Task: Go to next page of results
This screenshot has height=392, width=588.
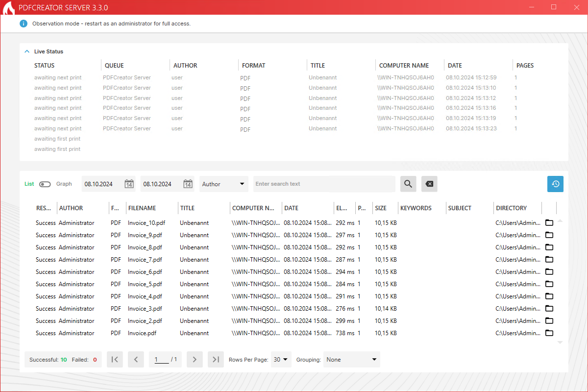Action: point(195,360)
